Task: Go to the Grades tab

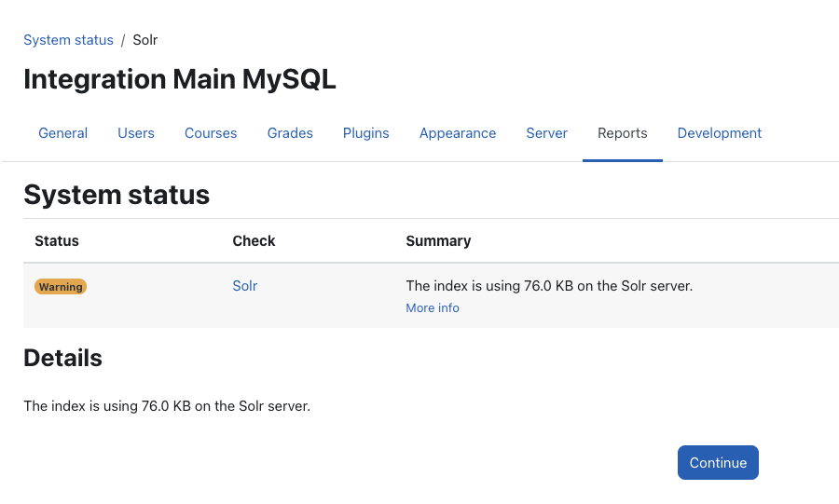Action: 290,133
